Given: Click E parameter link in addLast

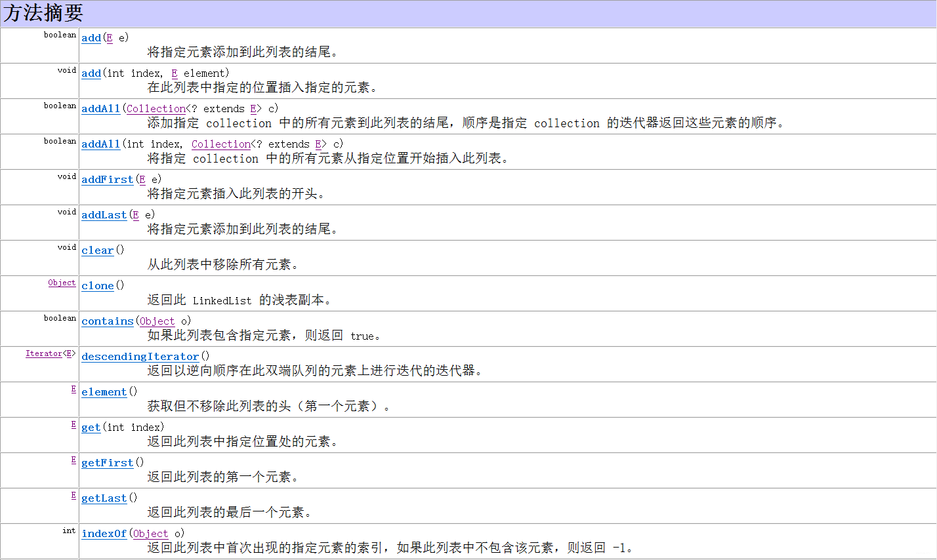Looking at the screenshot, I should (136, 215).
